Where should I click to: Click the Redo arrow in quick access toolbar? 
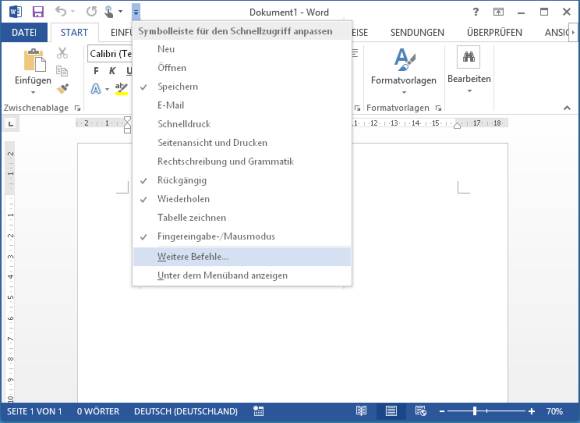91,12
